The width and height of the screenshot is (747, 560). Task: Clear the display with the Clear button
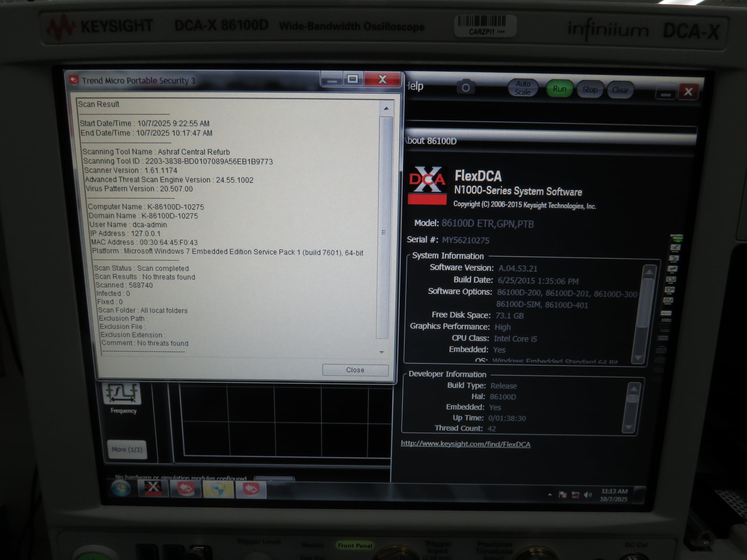[620, 90]
